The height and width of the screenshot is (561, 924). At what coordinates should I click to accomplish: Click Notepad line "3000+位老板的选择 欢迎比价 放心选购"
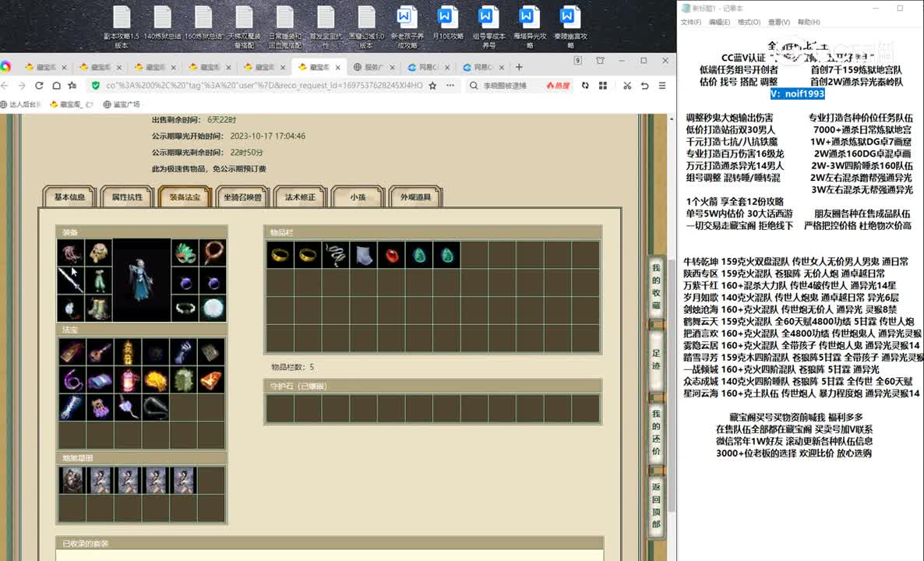pyautogui.click(x=794, y=453)
